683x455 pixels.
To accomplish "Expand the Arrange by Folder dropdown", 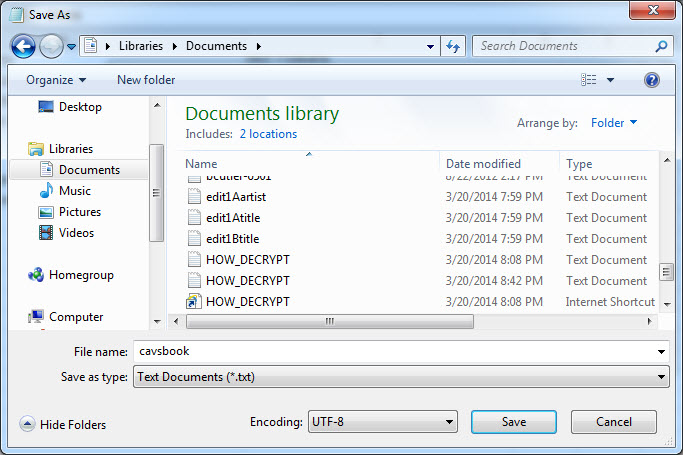I will [614, 123].
